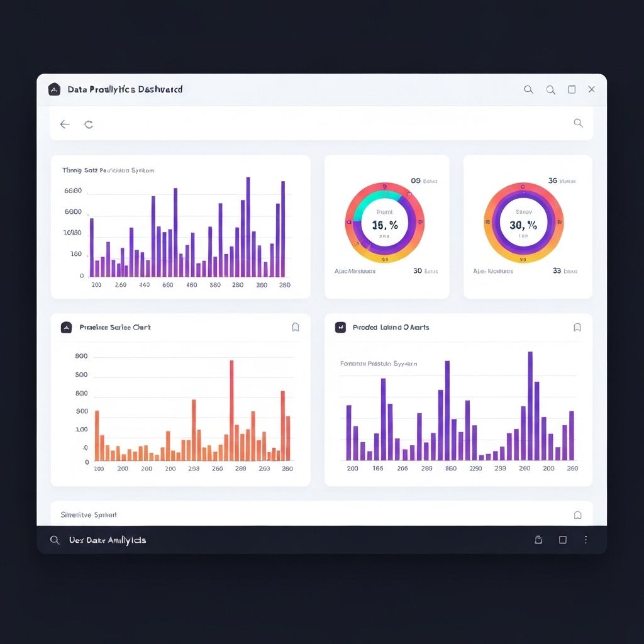Click the app logo in the title bar

54,89
